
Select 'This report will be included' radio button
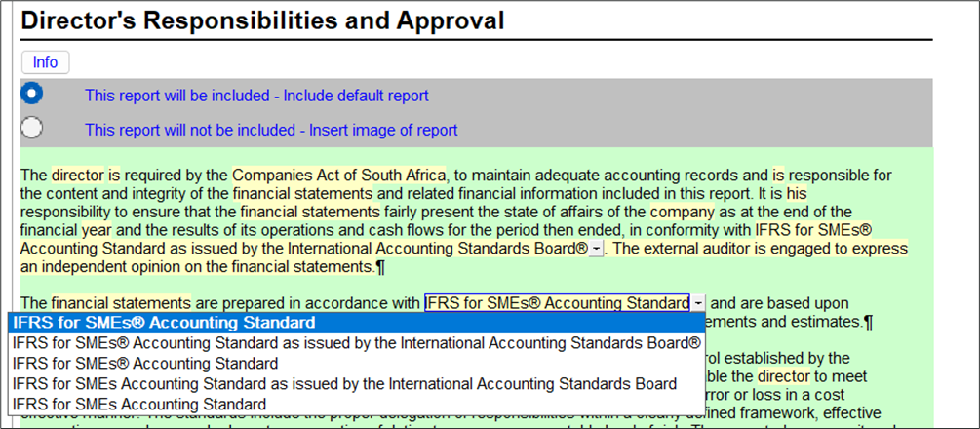pos(32,94)
